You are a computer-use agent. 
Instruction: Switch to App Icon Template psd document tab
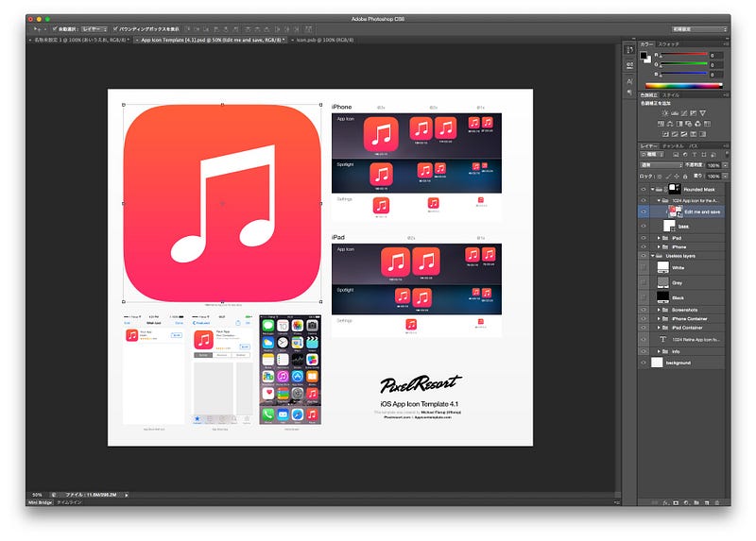tap(212, 40)
